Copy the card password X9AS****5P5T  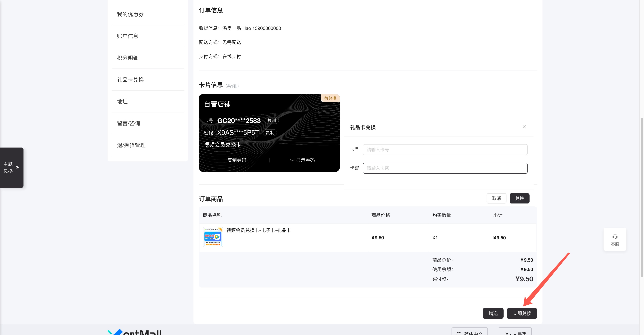pos(270,132)
